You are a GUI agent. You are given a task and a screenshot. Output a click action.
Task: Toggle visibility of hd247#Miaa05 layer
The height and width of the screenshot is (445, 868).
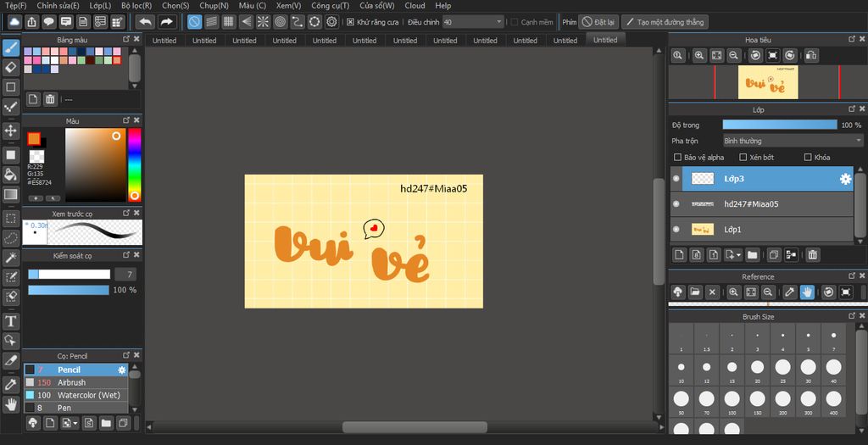tap(676, 204)
